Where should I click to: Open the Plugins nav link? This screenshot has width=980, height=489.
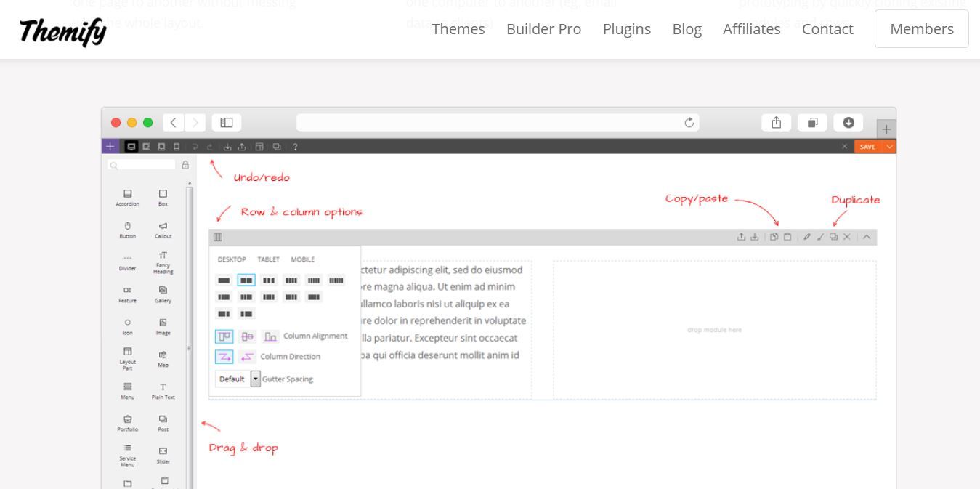627,29
